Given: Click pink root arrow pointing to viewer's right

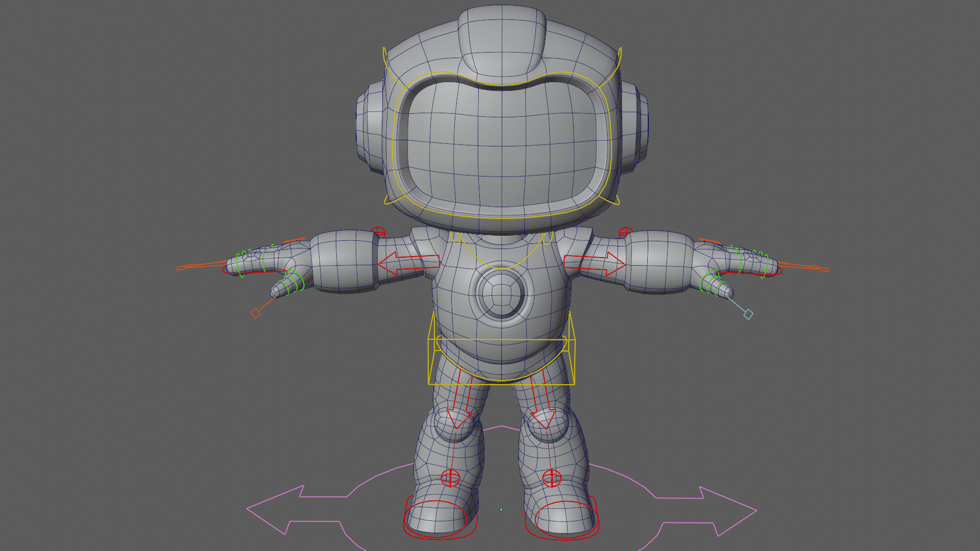Looking at the screenshot, I should 707,510.
